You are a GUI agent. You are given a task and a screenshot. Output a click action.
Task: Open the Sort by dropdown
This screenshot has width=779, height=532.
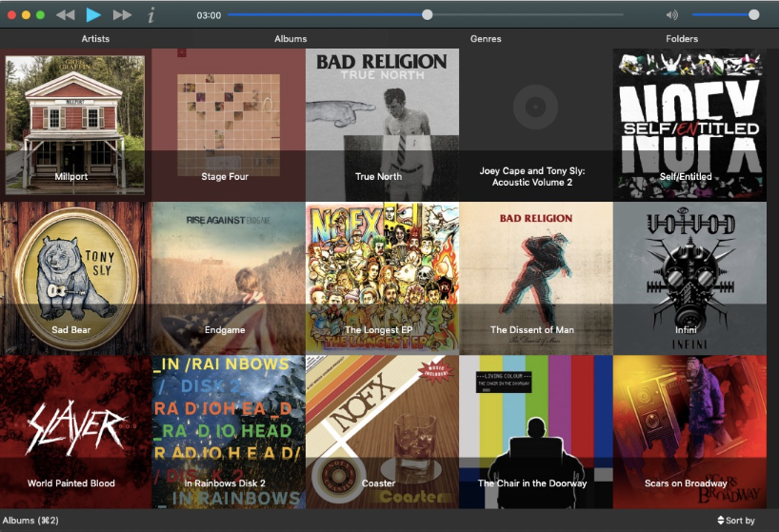(736, 521)
